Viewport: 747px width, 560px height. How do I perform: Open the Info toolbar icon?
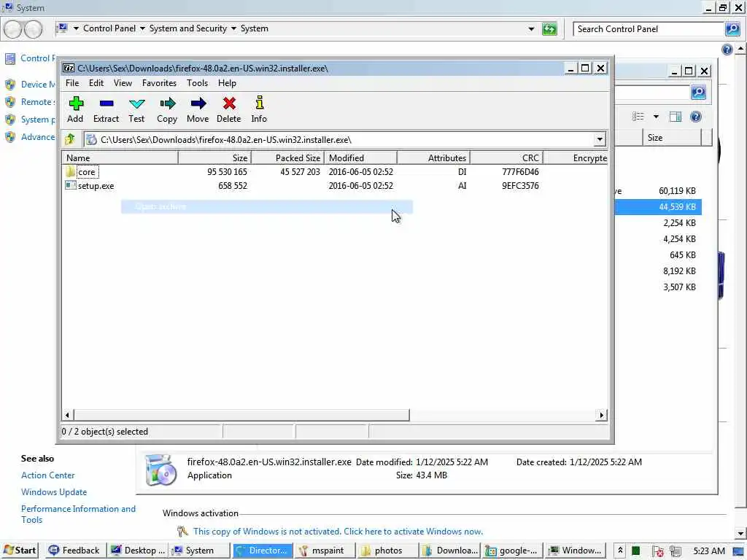[x=259, y=102]
